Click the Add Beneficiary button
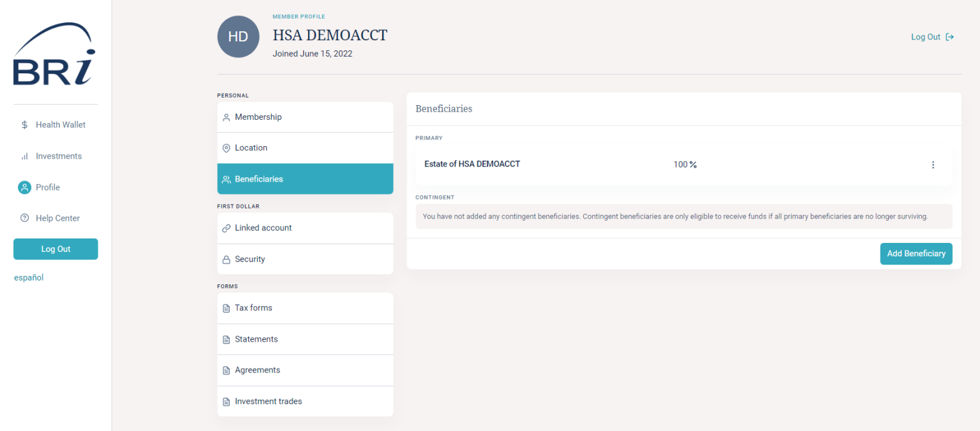Image resolution: width=980 pixels, height=431 pixels. tap(916, 253)
